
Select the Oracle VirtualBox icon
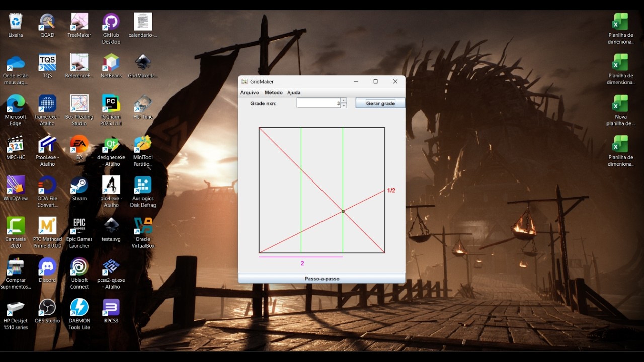pyautogui.click(x=143, y=233)
